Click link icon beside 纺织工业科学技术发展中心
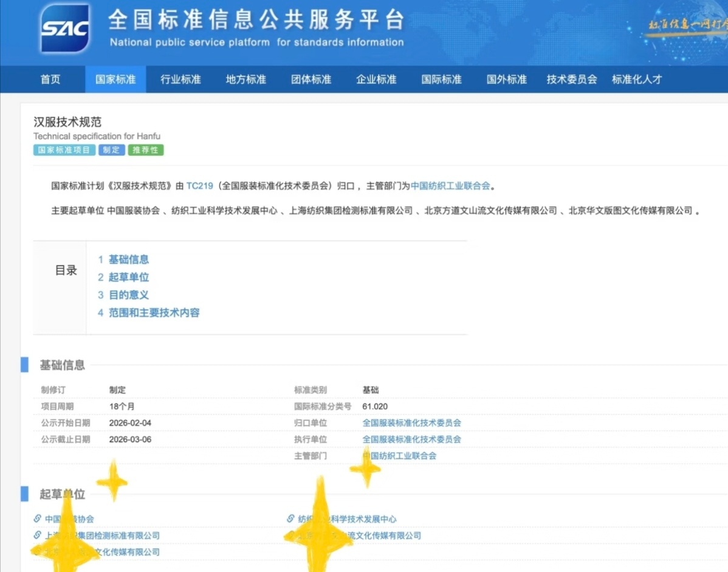Viewport: 728px width, 572px height. [290, 519]
